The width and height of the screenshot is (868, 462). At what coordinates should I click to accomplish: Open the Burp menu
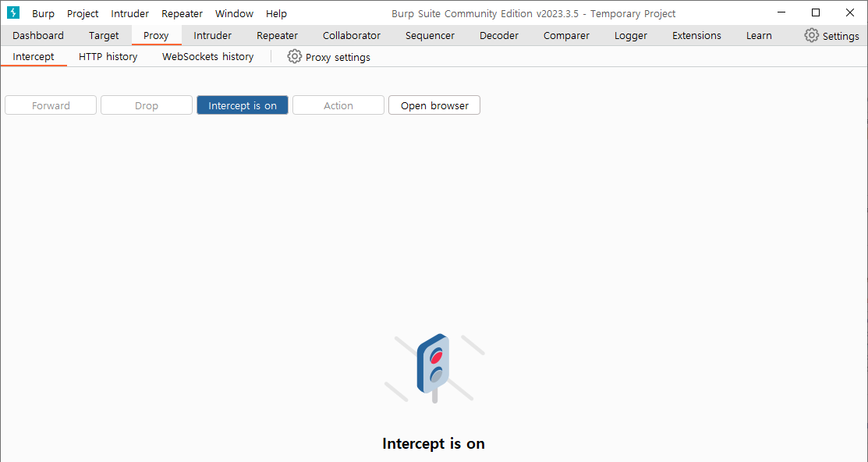point(43,14)
